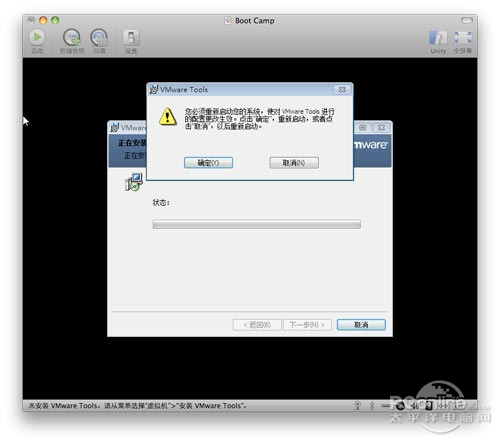Start the virtual machine with the green play icon
This screenshot has width=500, height=443.
[x=37, y=38]
